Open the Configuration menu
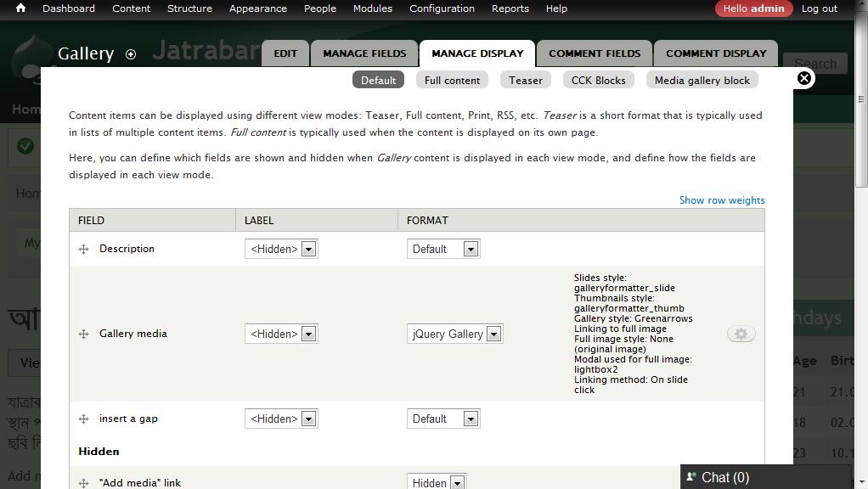The height and width of the screenshot is (489, 868). 442,8
